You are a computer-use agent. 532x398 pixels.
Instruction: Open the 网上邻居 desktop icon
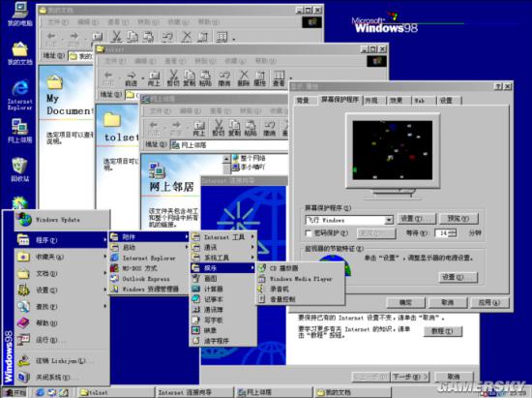click(20, 131)
